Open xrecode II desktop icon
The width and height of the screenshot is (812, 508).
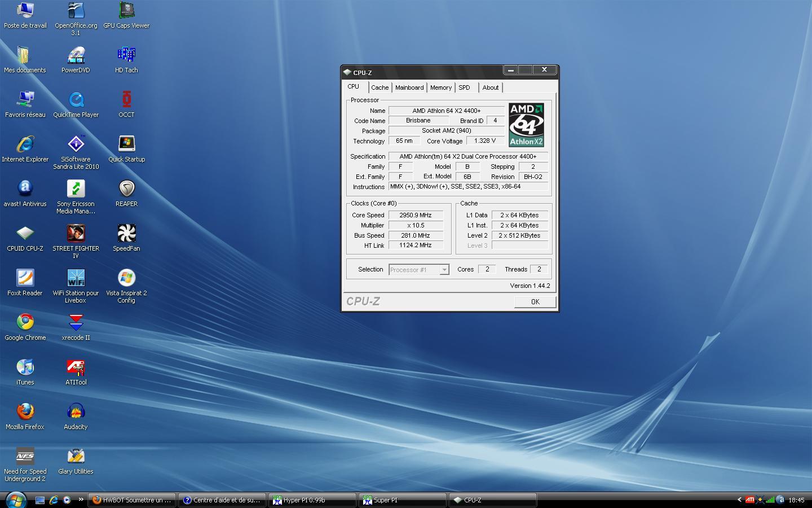click(76, 327)
